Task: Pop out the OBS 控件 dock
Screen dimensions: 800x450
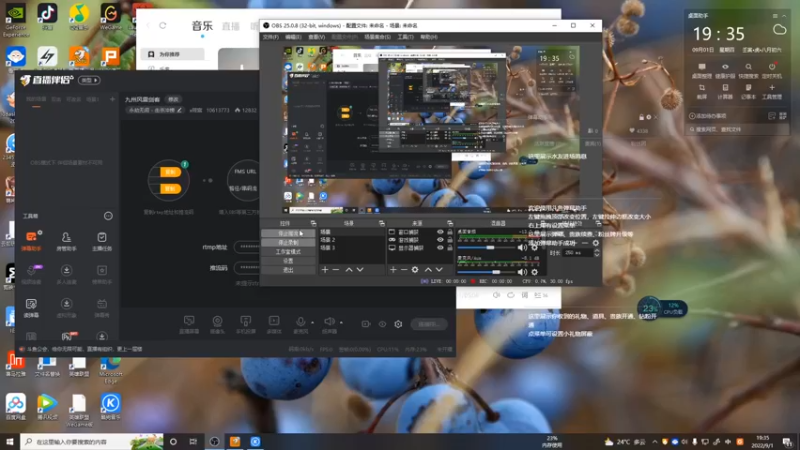Action: (313, 223)
